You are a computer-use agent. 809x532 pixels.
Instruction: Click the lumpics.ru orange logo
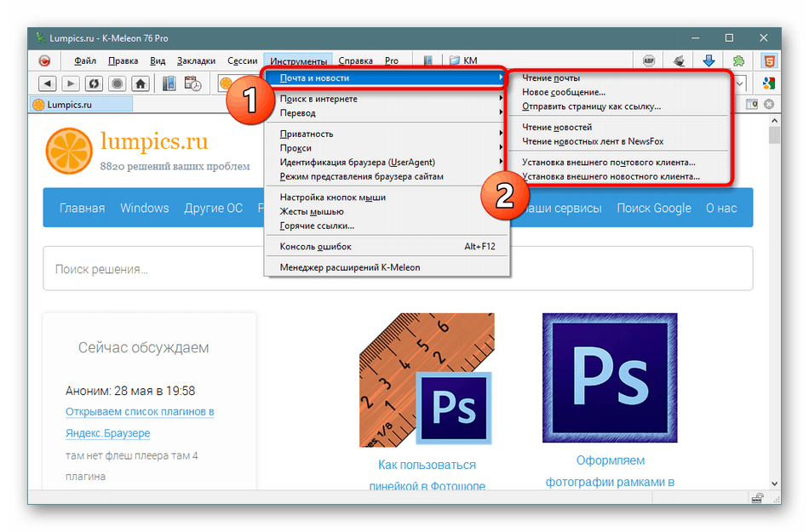pos(69,151)
